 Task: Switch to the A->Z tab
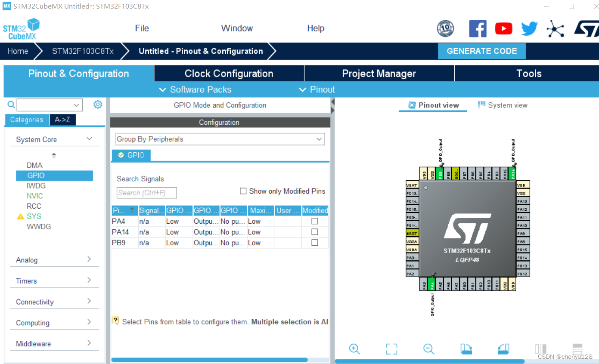(x=62, y=120)
